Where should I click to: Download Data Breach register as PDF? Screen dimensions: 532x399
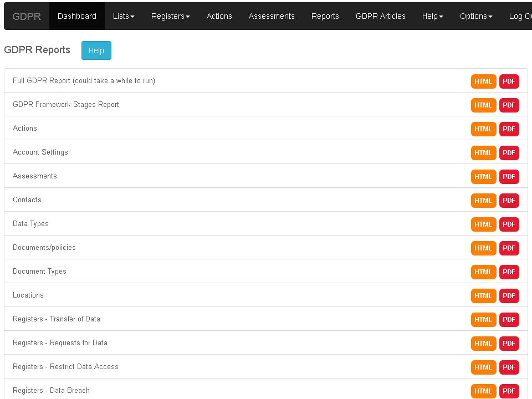pos(509,391)
